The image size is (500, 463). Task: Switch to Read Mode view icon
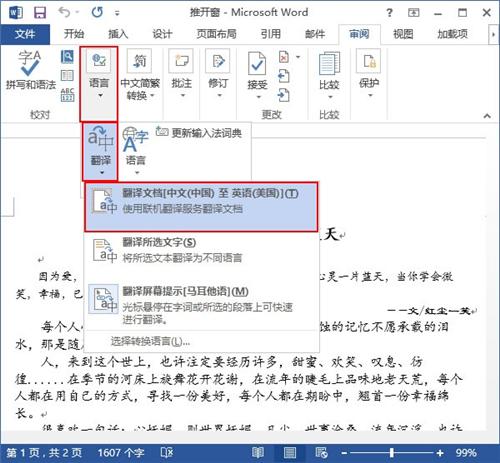click(258, 453)
